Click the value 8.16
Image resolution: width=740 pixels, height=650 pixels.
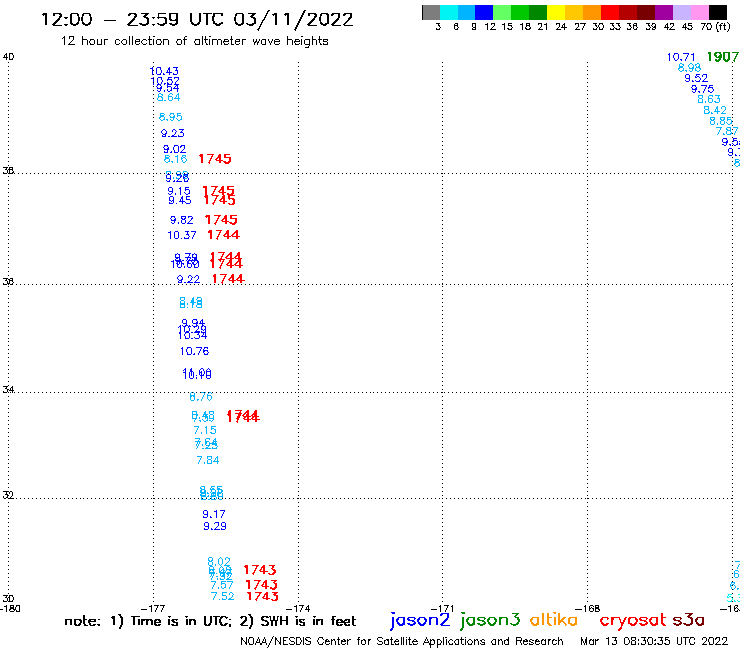175,159
